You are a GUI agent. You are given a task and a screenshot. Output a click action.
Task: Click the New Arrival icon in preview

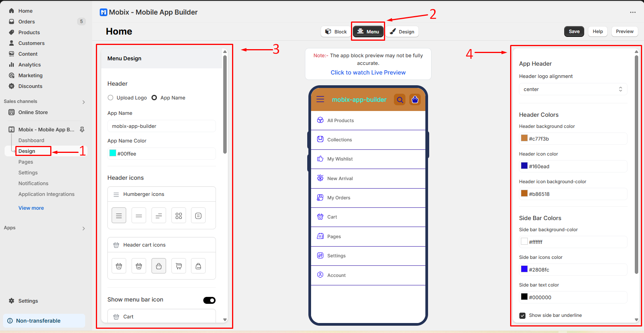coord(320,178)
